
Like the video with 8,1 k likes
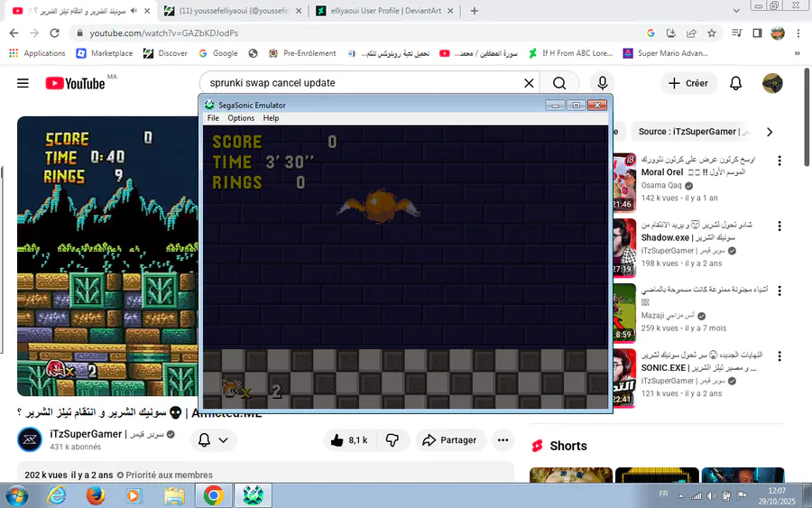pos(349,440)
